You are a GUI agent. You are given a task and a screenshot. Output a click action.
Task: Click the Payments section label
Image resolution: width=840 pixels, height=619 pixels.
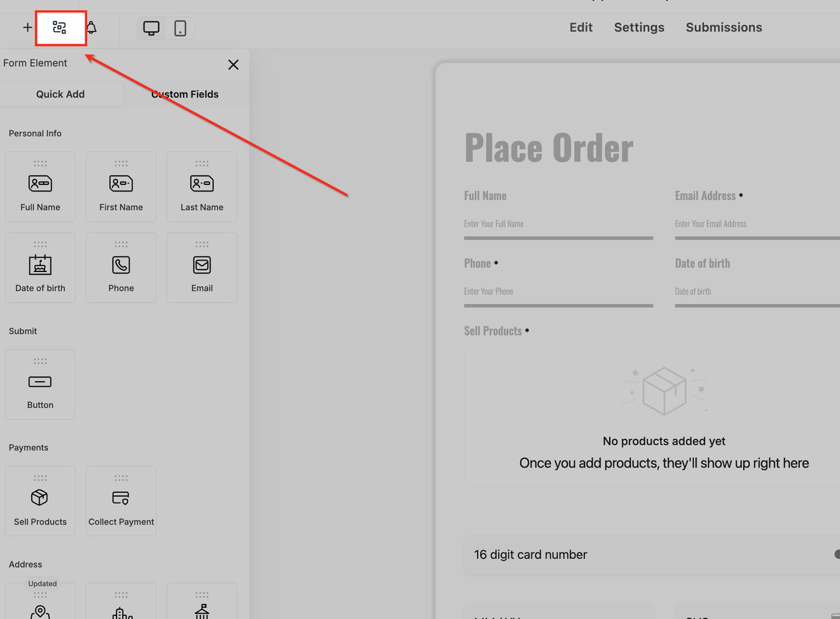coord(29,448)
